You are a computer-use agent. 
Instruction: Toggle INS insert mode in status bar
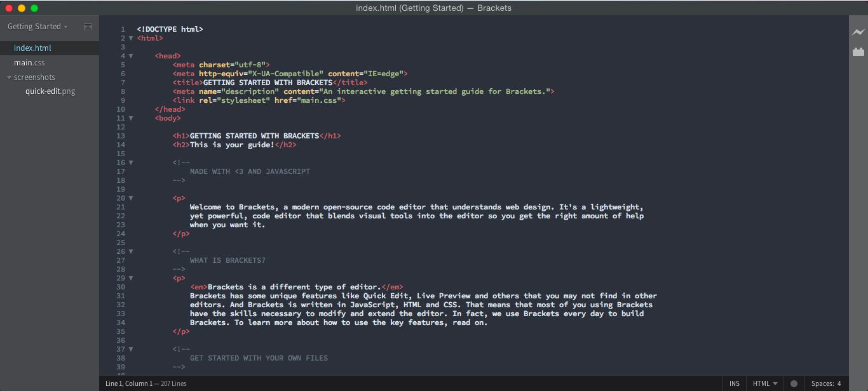pyautogui.click(x=735, y=383)
